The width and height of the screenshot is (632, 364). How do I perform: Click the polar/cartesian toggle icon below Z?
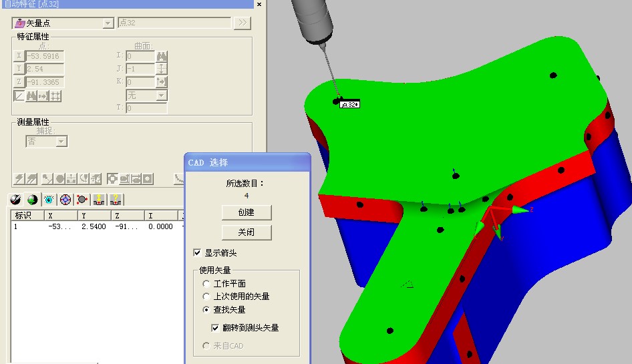click(x=20, y=96)
